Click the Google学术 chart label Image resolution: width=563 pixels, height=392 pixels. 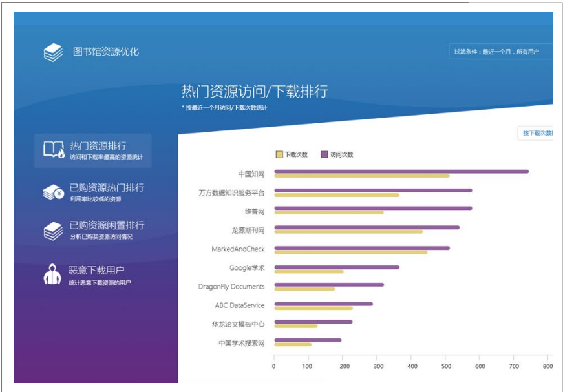click(247, 268)
